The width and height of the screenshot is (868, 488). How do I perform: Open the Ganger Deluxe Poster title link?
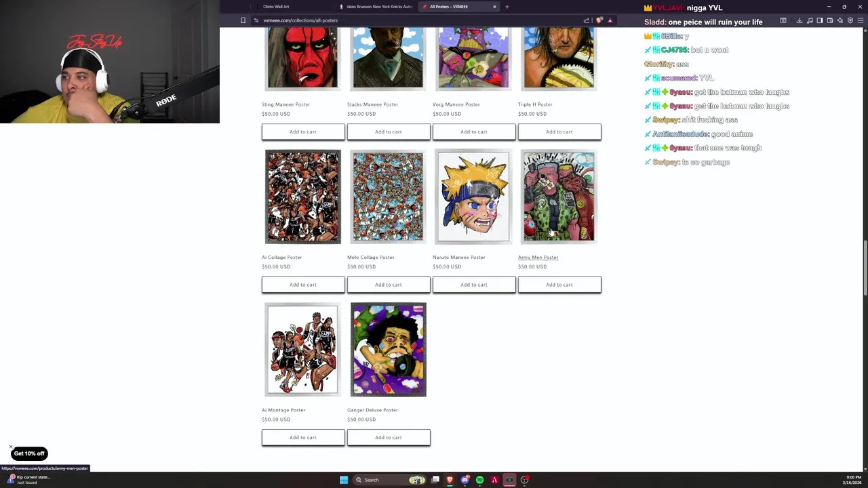(372, 410)
